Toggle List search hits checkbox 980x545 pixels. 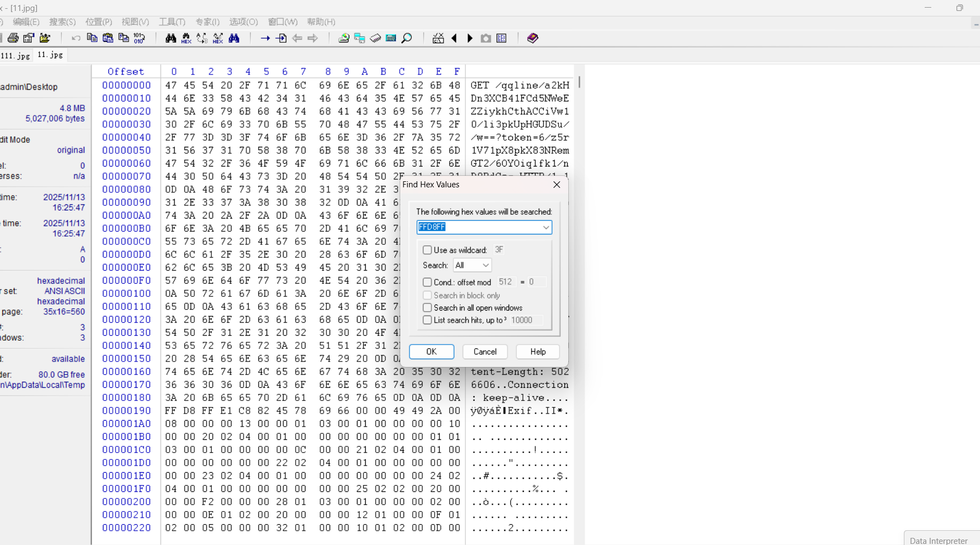(427, 320)
